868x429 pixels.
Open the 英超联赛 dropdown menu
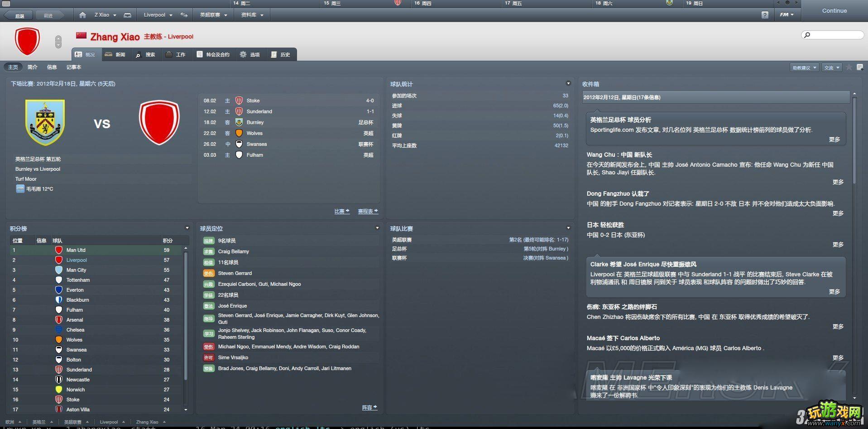pyautogui.click(x=213, y=15)
